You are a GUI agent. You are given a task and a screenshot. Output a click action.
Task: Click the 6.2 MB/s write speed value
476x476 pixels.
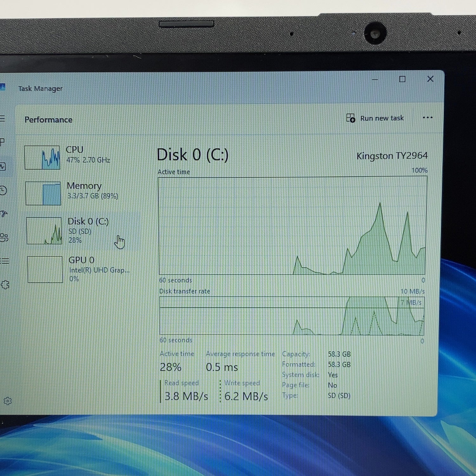click(246, 396)
